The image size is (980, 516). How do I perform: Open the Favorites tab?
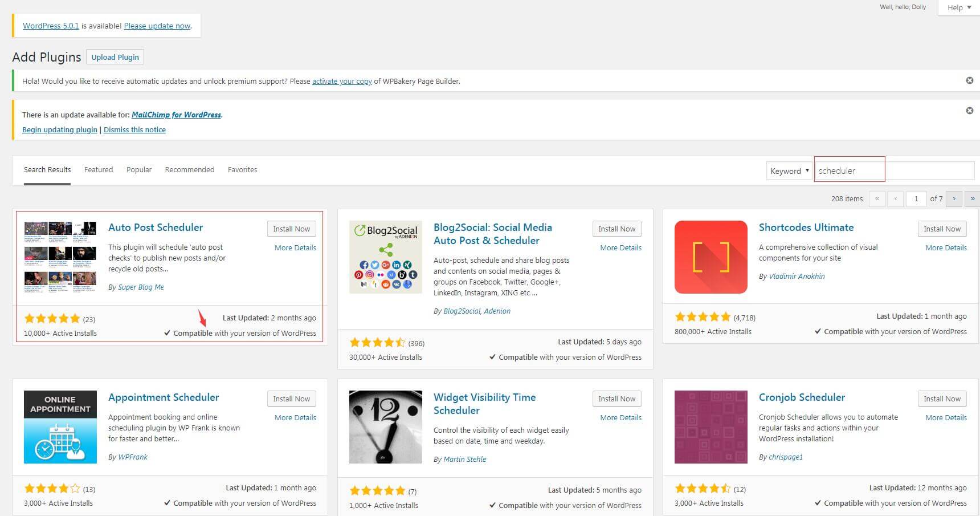tap(243, 170)
